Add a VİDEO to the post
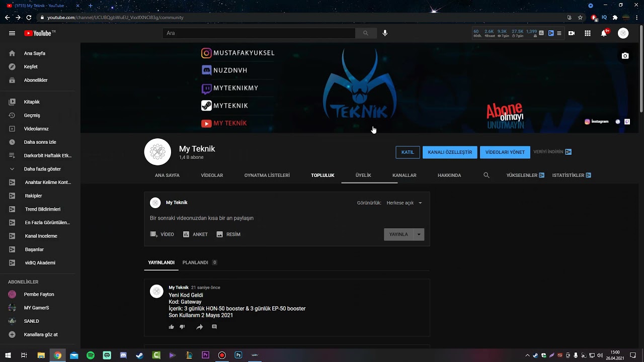This screenshot has width=644, height=362. tap(162, 234)
